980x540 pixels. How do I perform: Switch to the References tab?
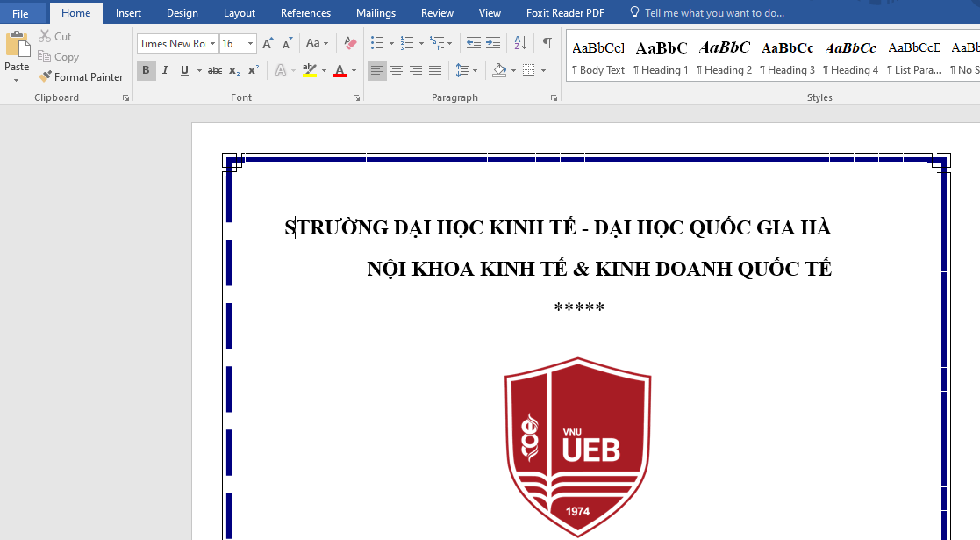click(x=305, y=13)
